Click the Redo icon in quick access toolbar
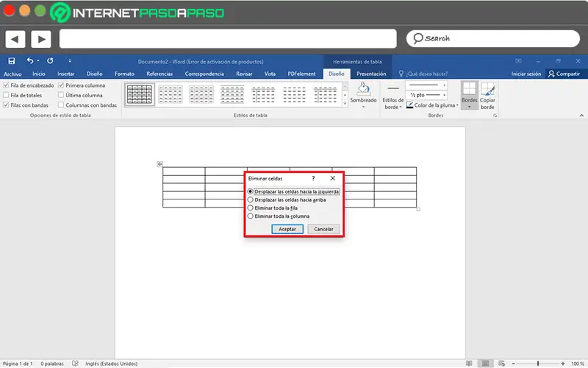The width and height of the screenshot is (588, 368). pos(50,60)
